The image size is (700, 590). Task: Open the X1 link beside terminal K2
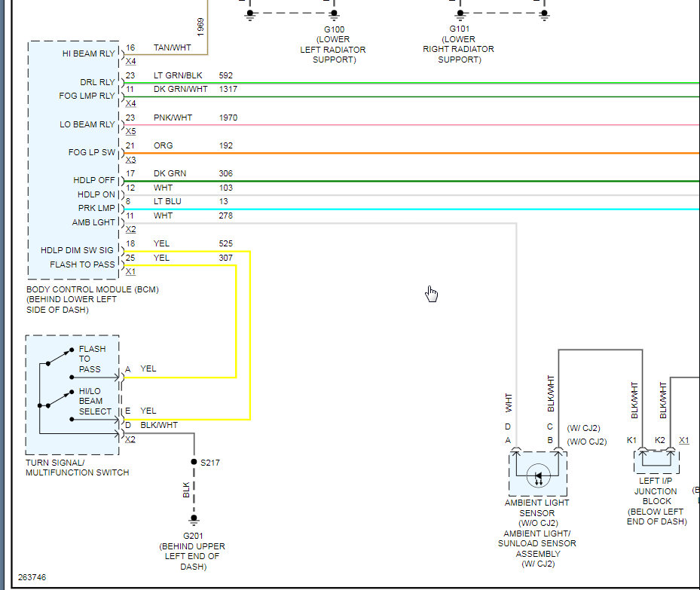tap(684, 440)
